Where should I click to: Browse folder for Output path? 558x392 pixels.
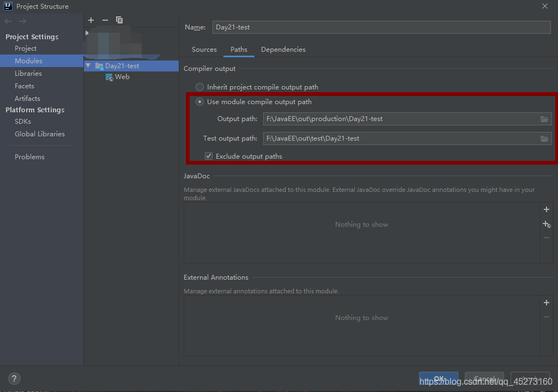(x=544, y=119)
